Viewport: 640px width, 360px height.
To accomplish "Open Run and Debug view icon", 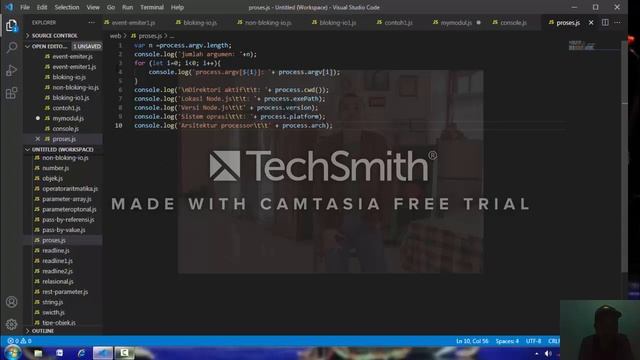I will [11, 70].
